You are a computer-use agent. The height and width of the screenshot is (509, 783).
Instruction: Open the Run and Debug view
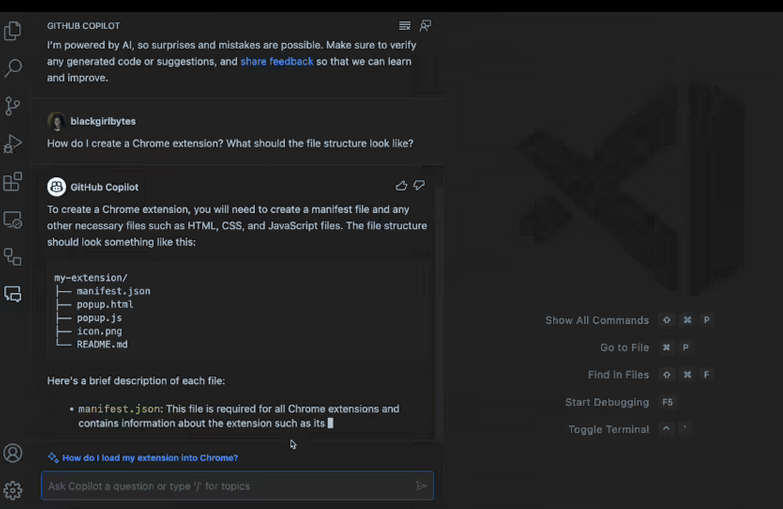coord(13,144)
